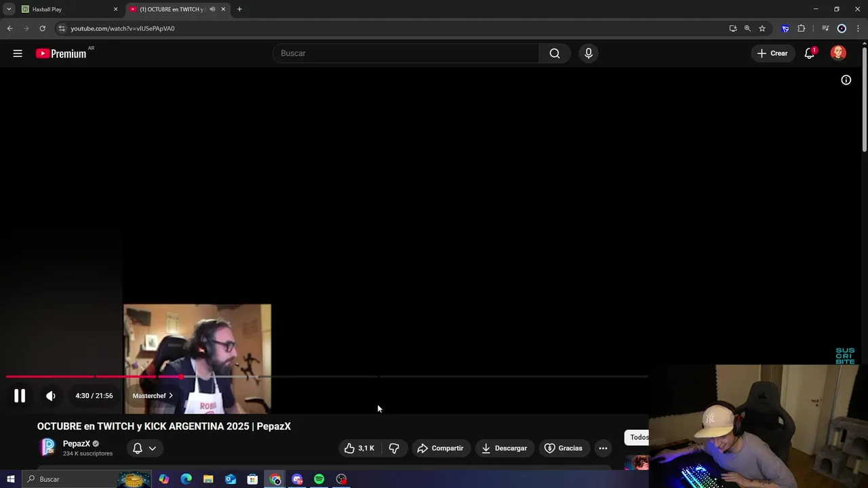Open Outlook from the taskbar
The image size is (868, 488).
coord(231,479)
